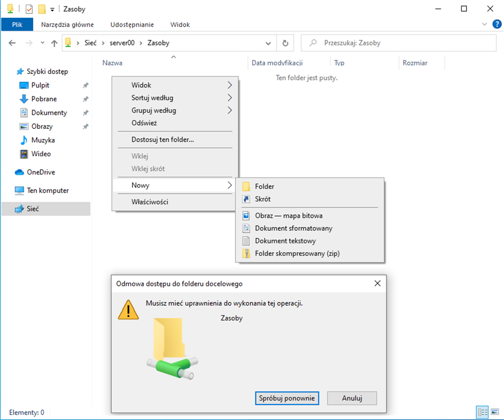Screen dimensions: 504x420
Task: Open the Plik menu tab
Action: [x=17, y=25]
